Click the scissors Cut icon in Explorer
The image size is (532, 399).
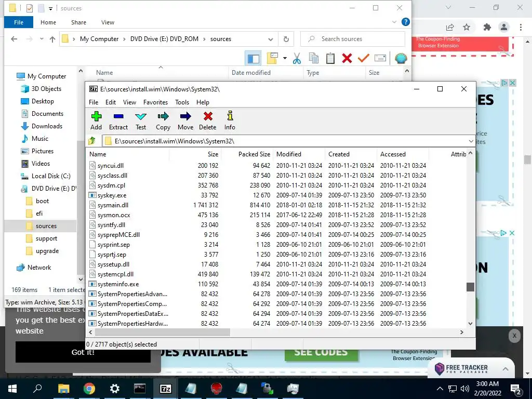297,58
